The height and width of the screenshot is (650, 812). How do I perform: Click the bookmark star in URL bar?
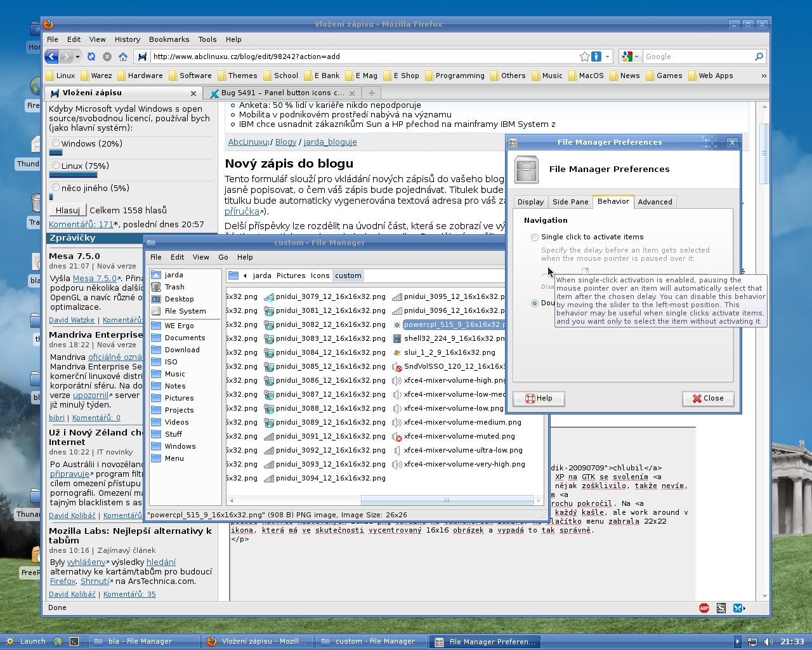pyautogui.click(x=584, y=56)
